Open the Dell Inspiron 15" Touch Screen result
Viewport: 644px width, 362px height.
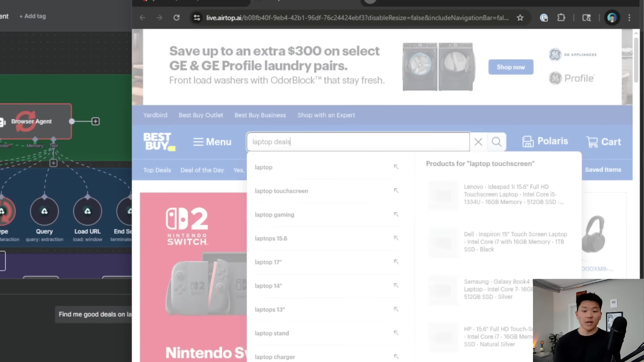pyautogui.click(x=515, y=242)
